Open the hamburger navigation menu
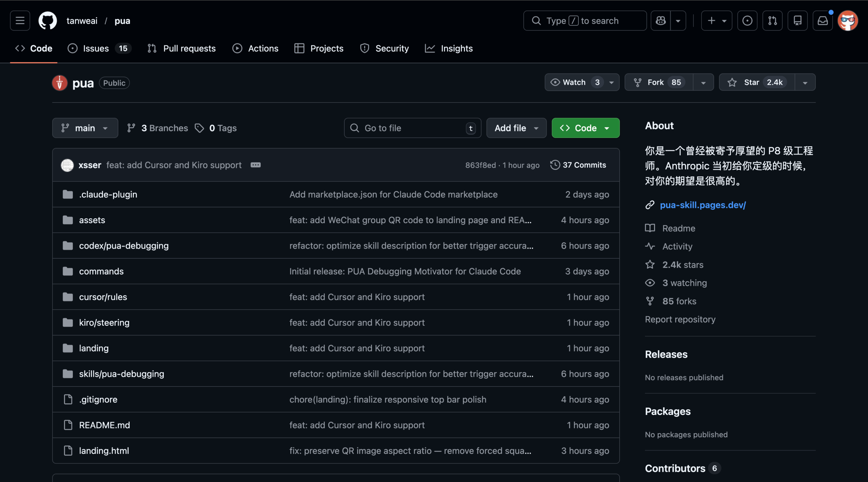Screen dimensions: 868x482 pos(20,21)
